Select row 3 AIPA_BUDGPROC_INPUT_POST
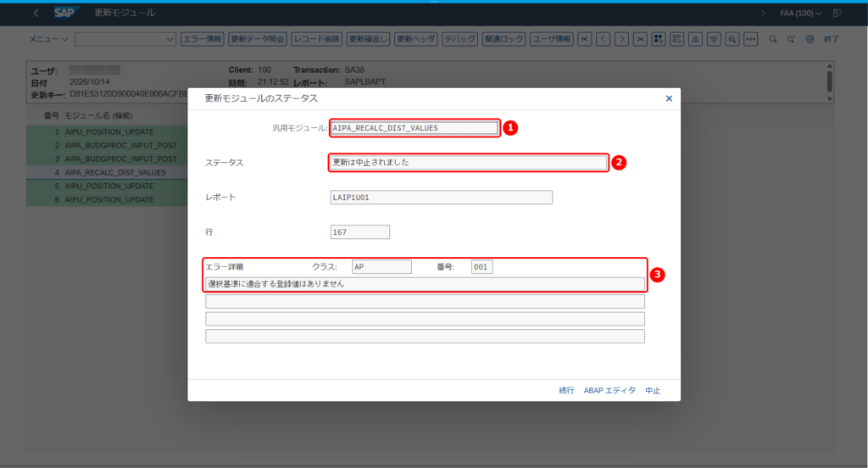Viewport: 868px width, 468px height. tap(107, 159)
